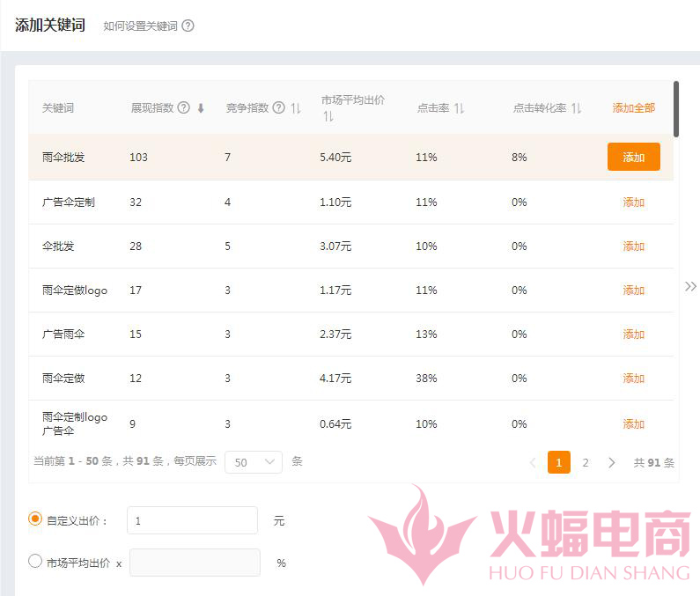Viewport: 700px width, 596px height.
Task: Sort table by 市场平均出价 arrows
Action: click(x=328, y=116)
